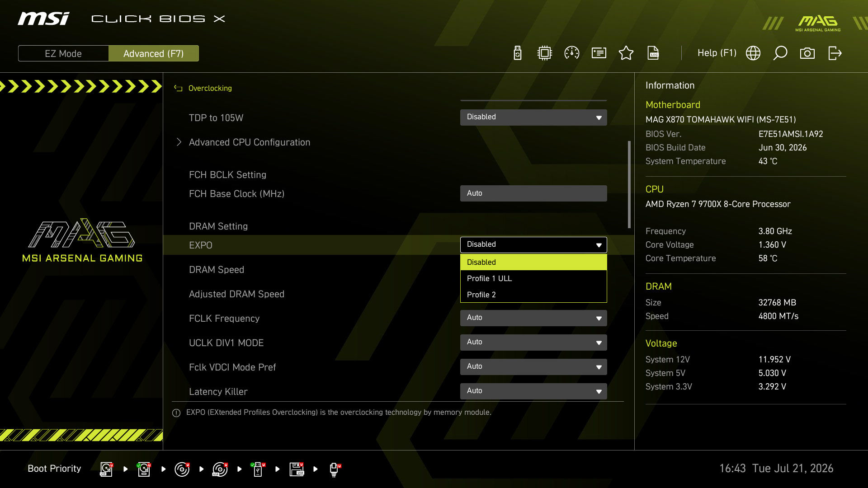Open Help (F1)

[x=717, y=53]
